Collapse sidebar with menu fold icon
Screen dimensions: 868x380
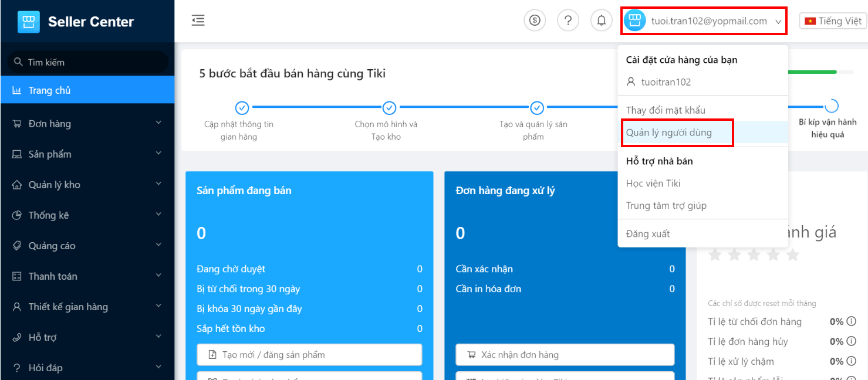(198, 21)
